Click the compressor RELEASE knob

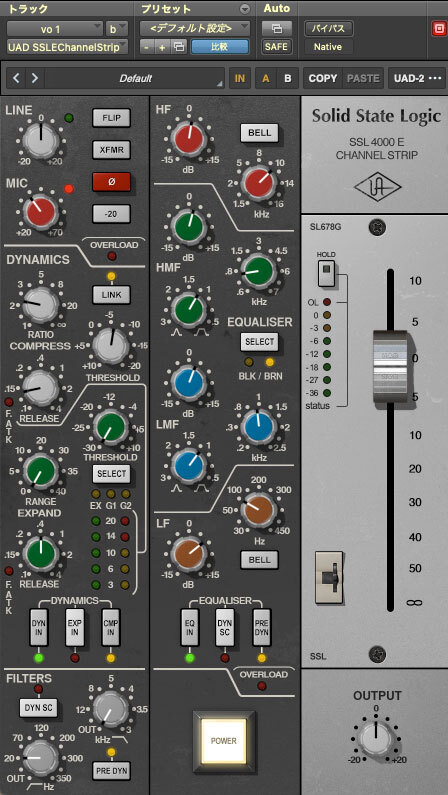coord(40,388)
